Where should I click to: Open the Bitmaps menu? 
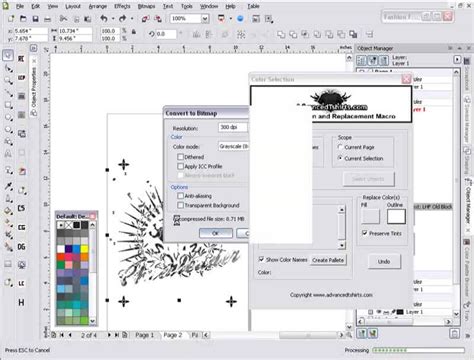click(147, 6)
